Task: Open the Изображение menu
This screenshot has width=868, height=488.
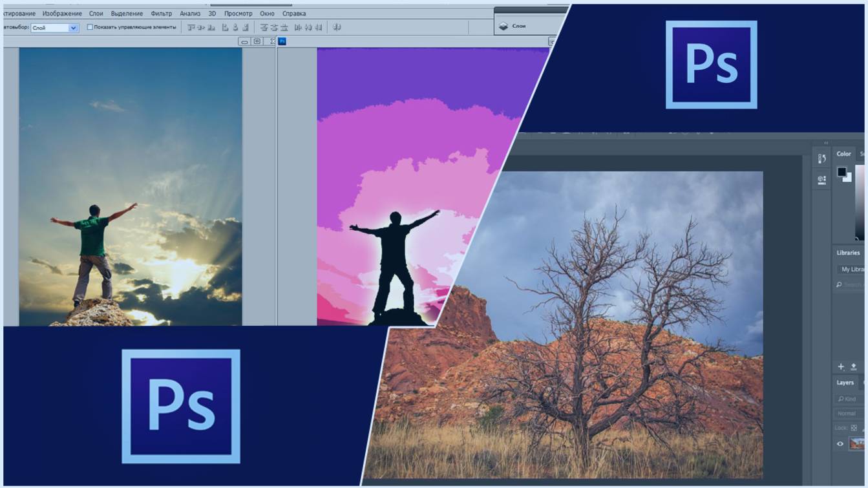Action: (63, 14)
